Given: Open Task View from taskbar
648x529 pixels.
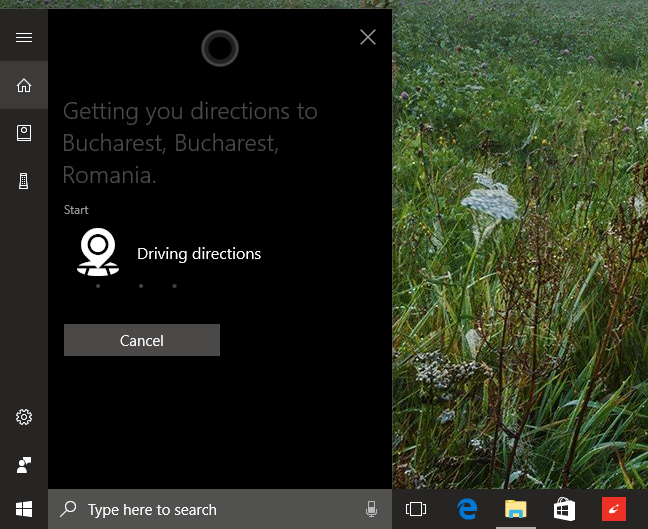Looking at the screenshot, I should [x=416, y=509].
